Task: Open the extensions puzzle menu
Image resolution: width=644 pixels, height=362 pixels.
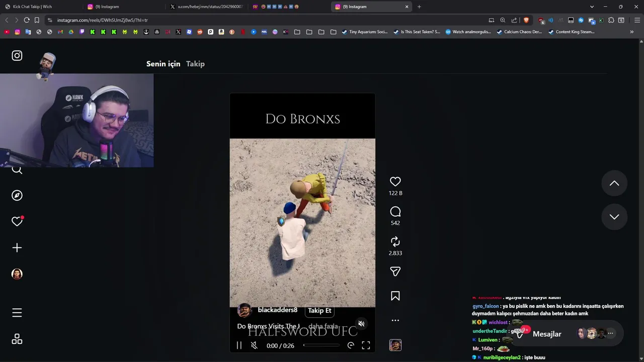Action: coord(611,20)
